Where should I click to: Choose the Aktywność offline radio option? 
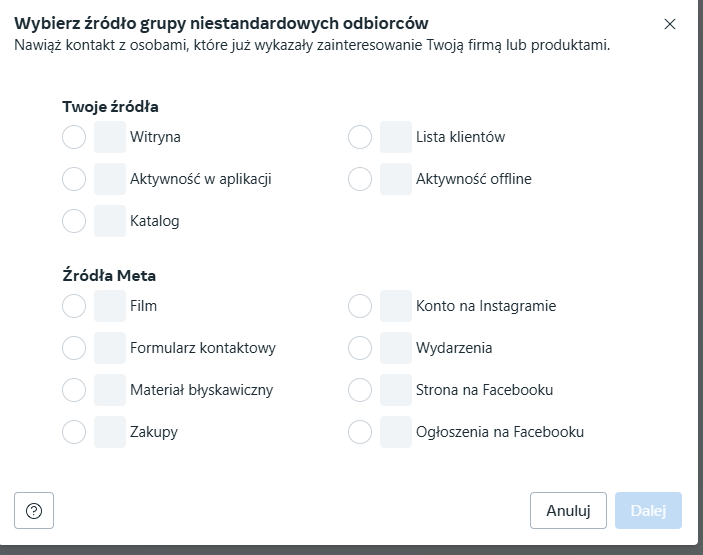click(360, 179)
